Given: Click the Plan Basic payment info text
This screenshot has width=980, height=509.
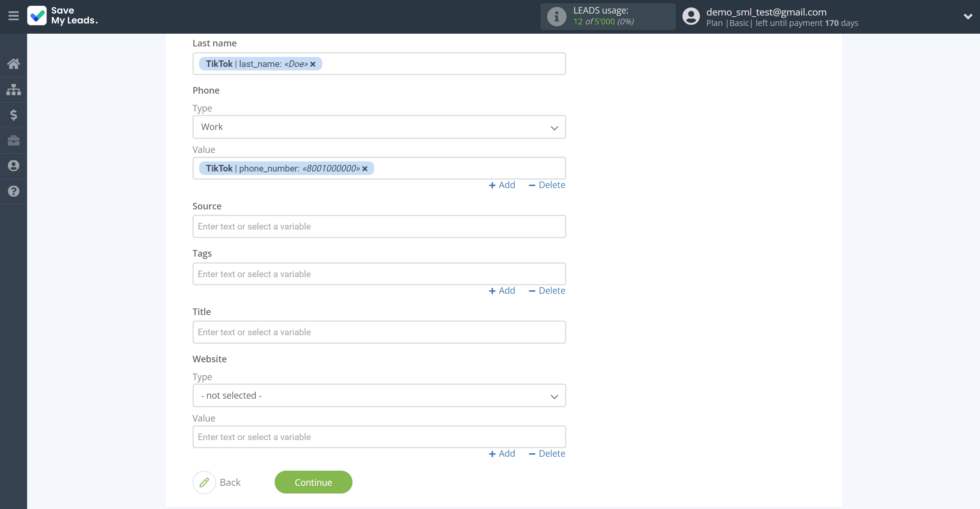Looking at the screenshot, I should [782, 23].
